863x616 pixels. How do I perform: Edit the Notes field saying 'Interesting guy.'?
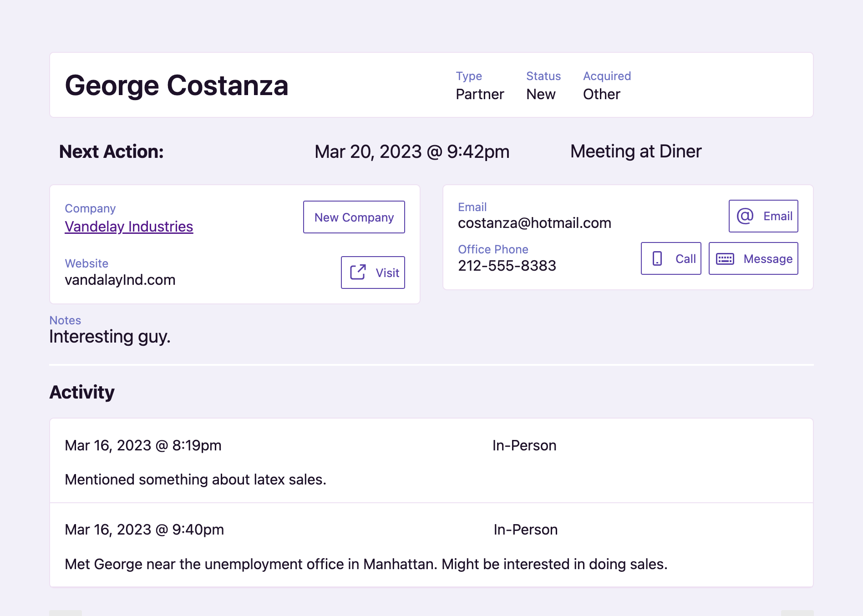(x=110, y=336)
